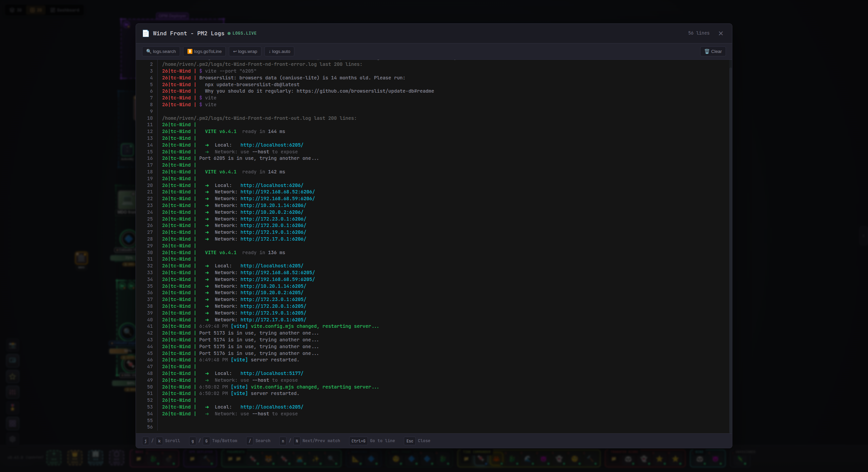Screen dimensions: 868x472
Task: Toggle the LOGS.LIVE indicator
Action: (243, 33)
